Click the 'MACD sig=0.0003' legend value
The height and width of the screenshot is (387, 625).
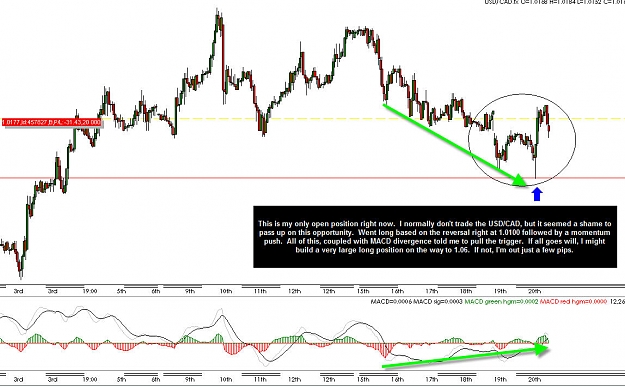438,302
